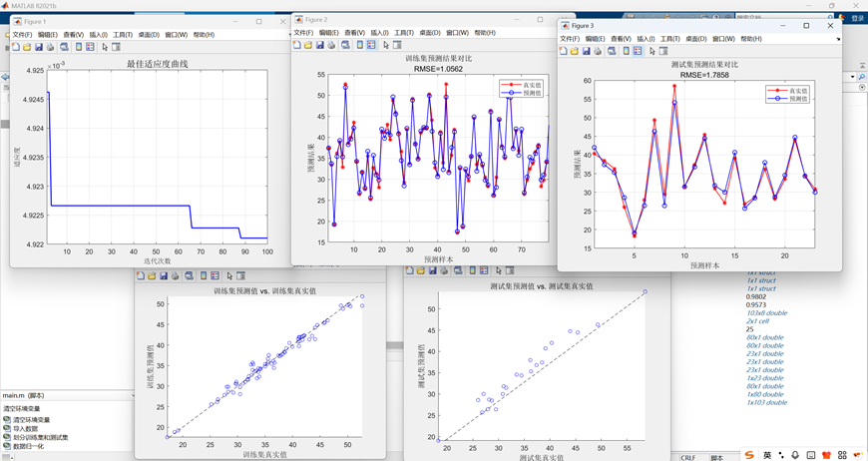This screenshot has width=868, height=461.
Task: Open 编辑(E) menu in Figure 1
Action: (x=48, y=34)
